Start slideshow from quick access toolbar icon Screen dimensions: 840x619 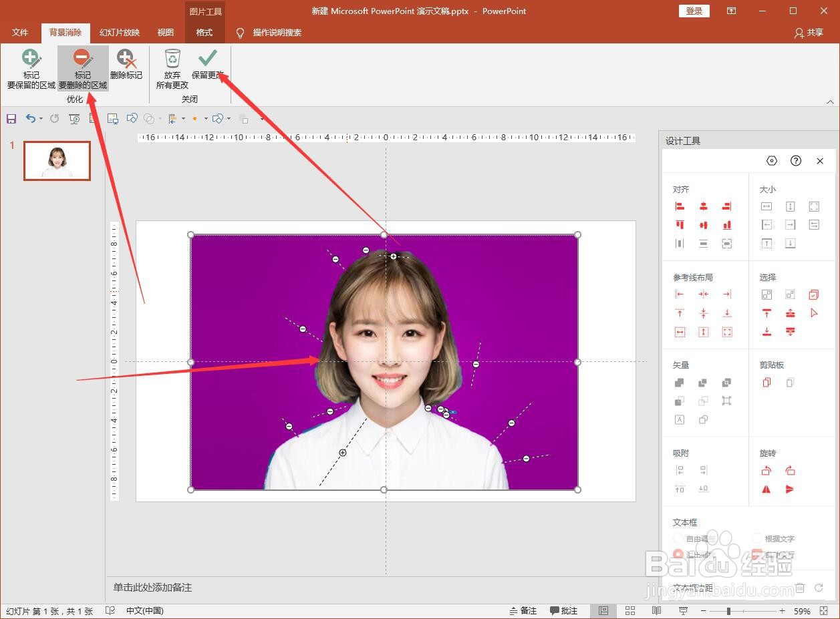pyautogui.click(x=74, y=119)
